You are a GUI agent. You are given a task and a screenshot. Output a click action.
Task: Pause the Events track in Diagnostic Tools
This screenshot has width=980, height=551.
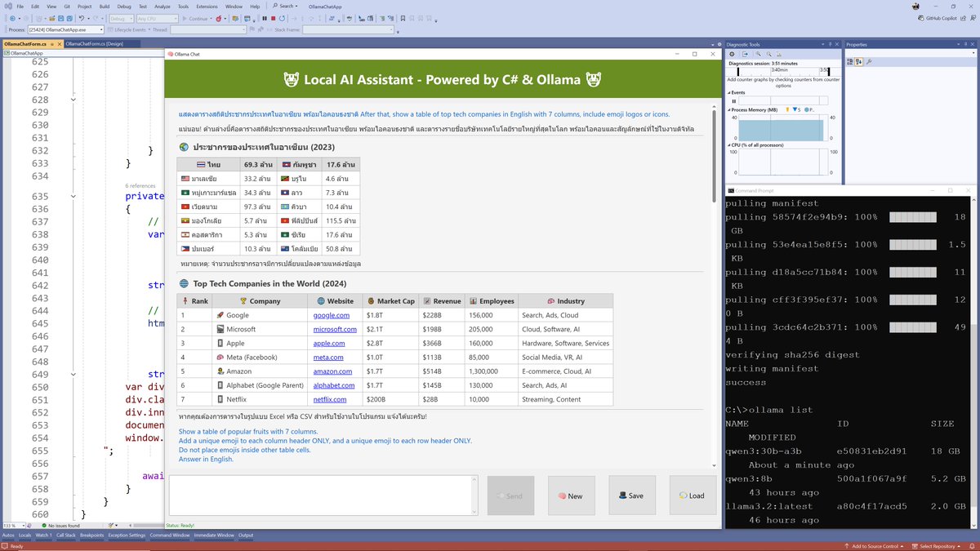click(x=733, y=101)
